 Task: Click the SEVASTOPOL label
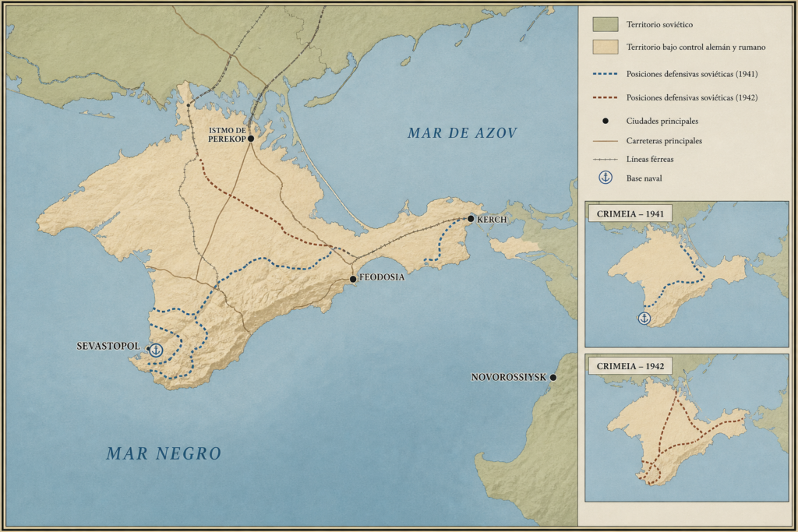108,346
